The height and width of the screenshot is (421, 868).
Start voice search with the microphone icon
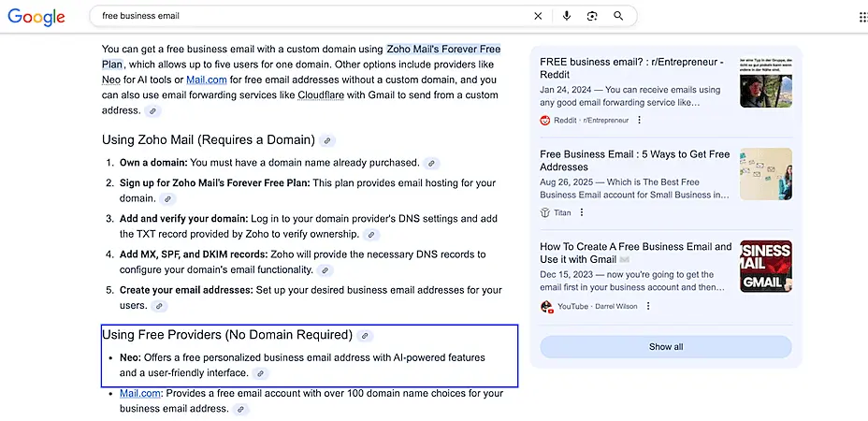tap(566, 16)
